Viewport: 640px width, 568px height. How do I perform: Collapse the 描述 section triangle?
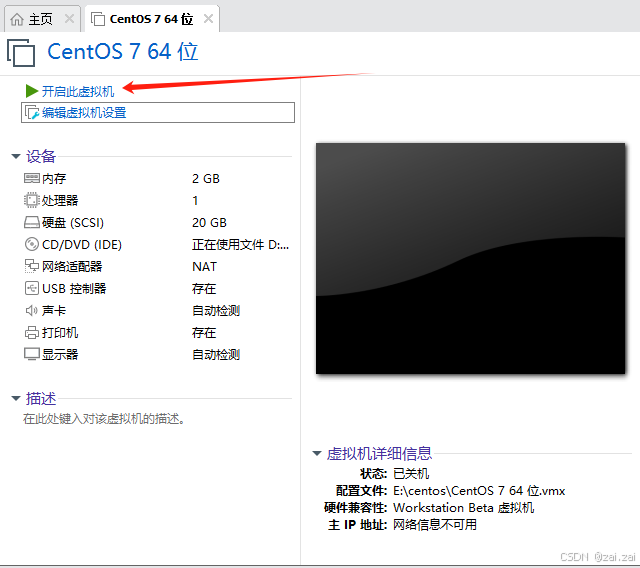tap(16, 398)
